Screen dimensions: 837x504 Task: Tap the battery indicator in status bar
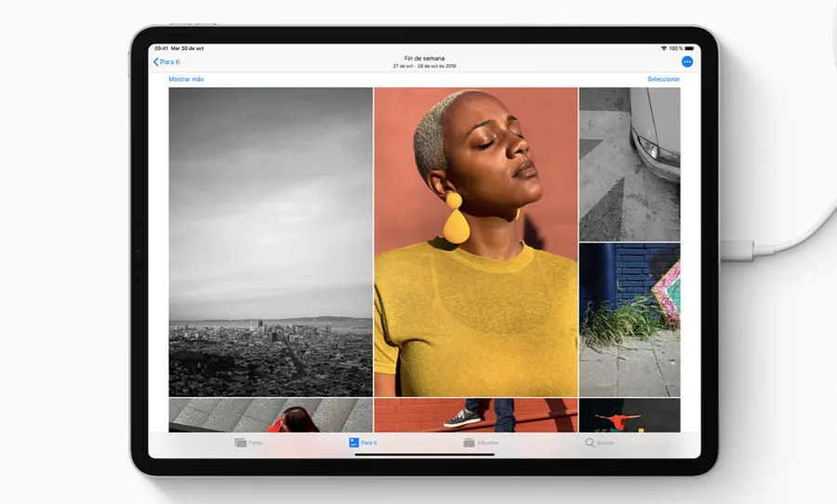(690, 48)
